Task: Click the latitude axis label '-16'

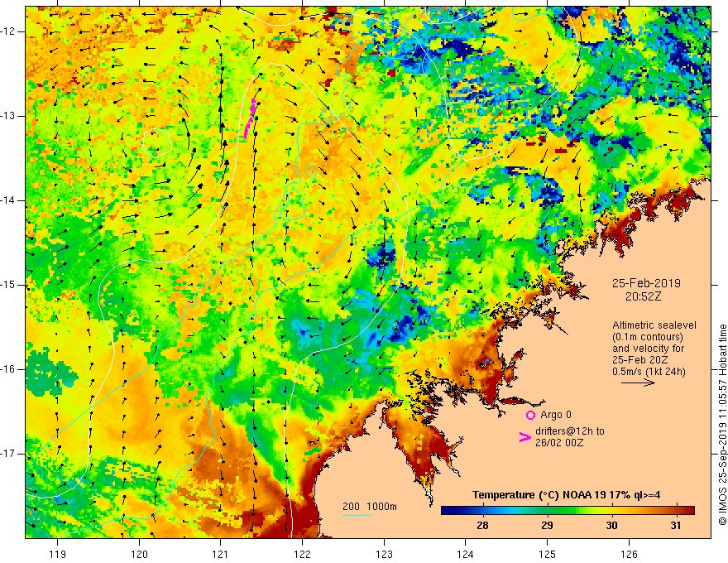Action: [8, 369]
